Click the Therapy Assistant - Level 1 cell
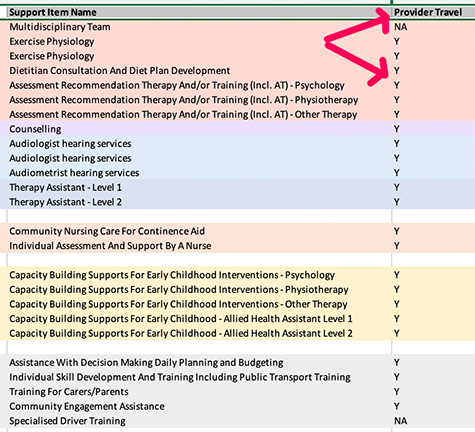Screen dimensions: 475x432 (x=199, y=187)
